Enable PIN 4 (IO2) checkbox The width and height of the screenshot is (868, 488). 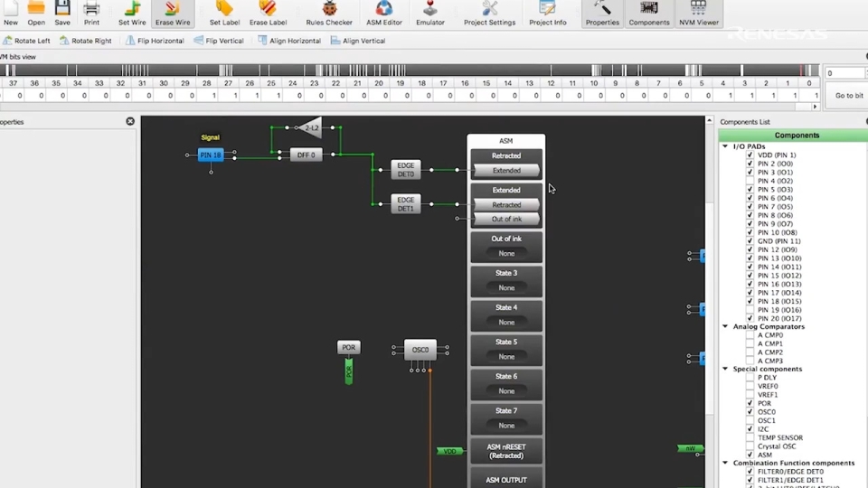(x=750, y=181)
